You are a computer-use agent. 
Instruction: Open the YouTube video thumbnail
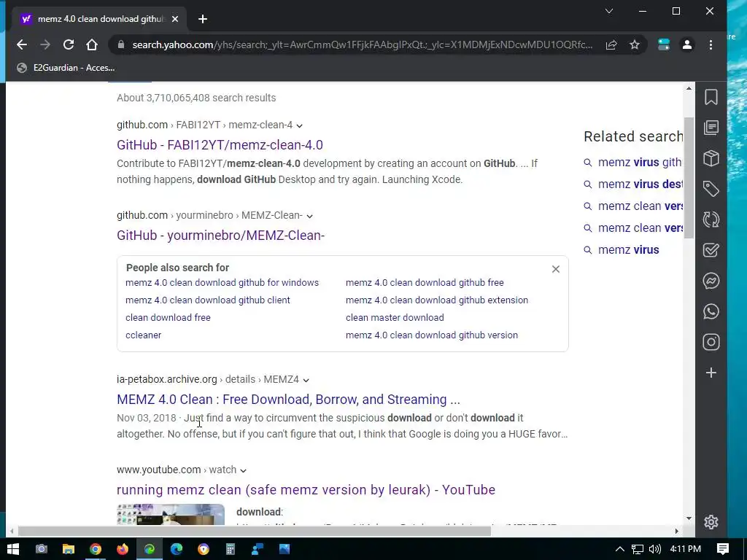[x=171, y=514]
